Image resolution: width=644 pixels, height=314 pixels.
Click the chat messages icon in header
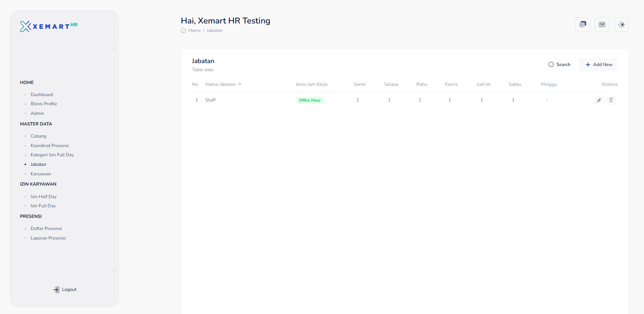[x=582, y=25]
